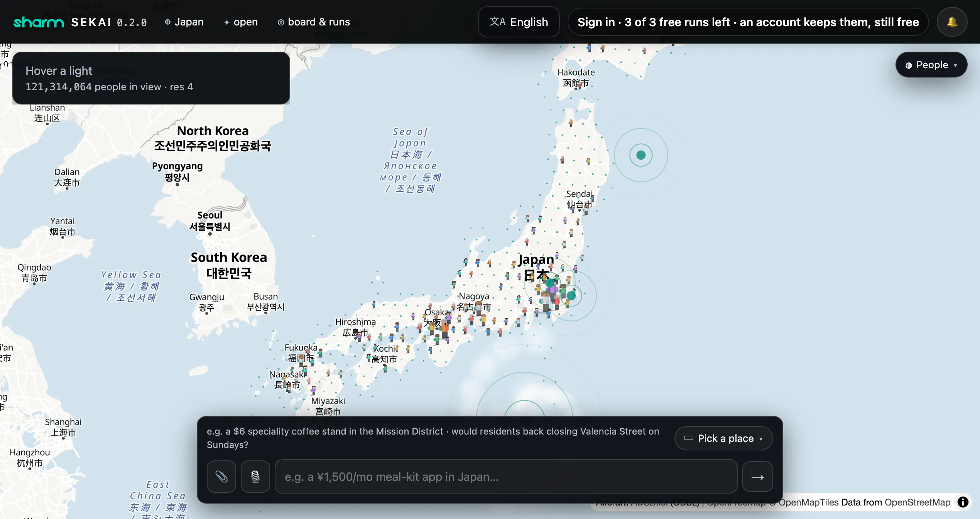Open map attribution info icon
This screenshot has width=980, height=519.
(963, 502)
